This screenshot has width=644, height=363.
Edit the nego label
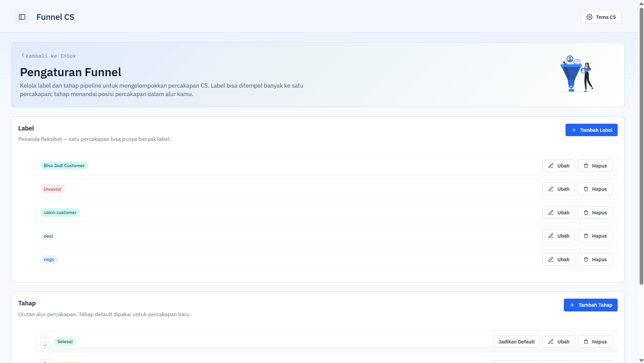pos(558,260)
